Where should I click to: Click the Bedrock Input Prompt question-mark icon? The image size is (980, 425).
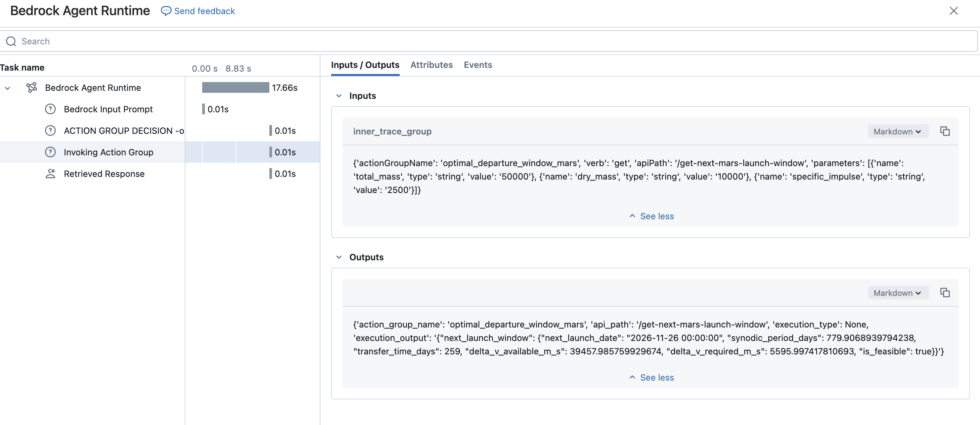(50, 109)
